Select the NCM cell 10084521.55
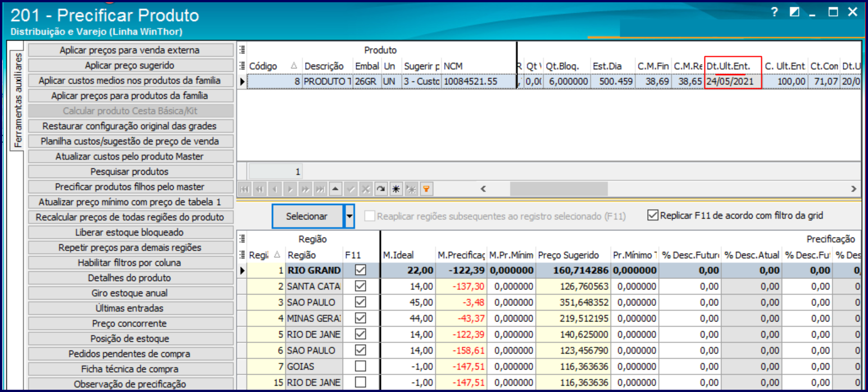The height and width of the screenshot is (392, 868). tap(479, 82)
